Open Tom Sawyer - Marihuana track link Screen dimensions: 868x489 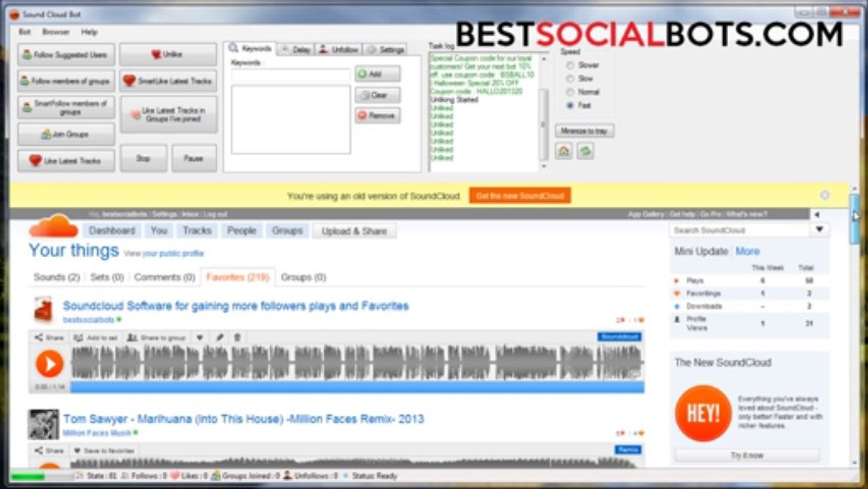pyautogui.click(x=243, y=419)
